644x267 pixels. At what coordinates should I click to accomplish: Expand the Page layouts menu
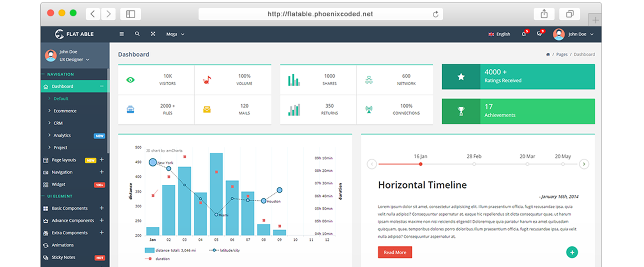pos(102,160)
